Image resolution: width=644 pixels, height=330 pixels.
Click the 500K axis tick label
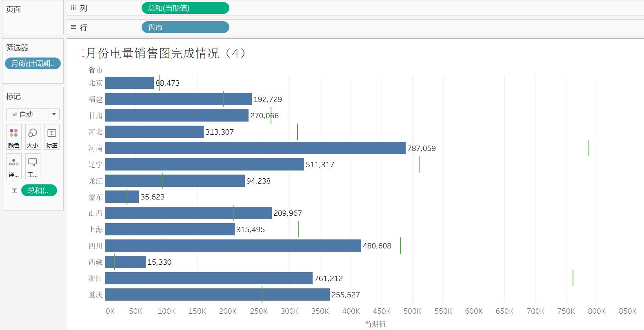[x=412, y=311]
